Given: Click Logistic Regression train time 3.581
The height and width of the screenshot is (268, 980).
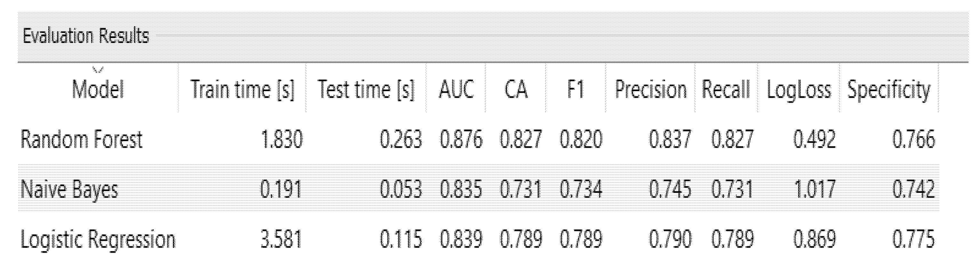Looking at the screenshot, I should pos(281,240).
